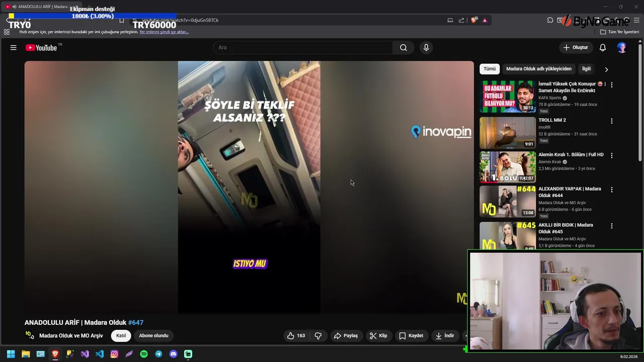Open options for TROLL MM 2 video
This screenshot has width=644, height=362.
pos(612,121)
